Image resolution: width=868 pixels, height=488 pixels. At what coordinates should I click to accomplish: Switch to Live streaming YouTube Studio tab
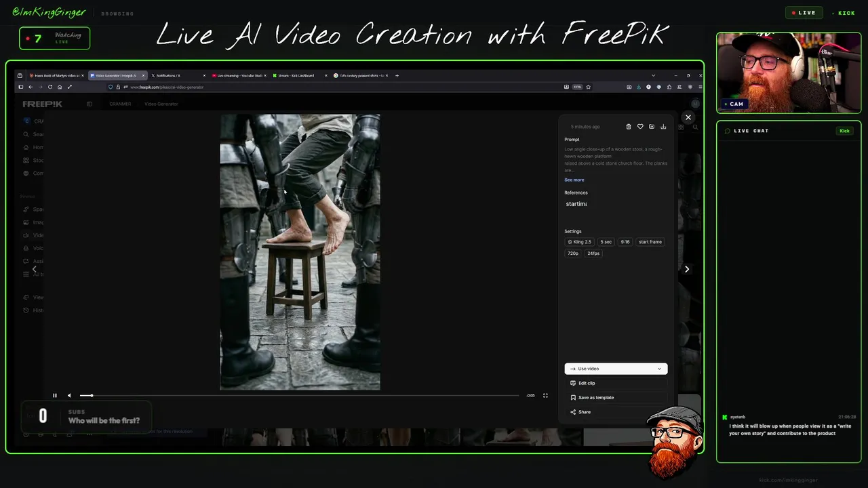click(239, 75)
